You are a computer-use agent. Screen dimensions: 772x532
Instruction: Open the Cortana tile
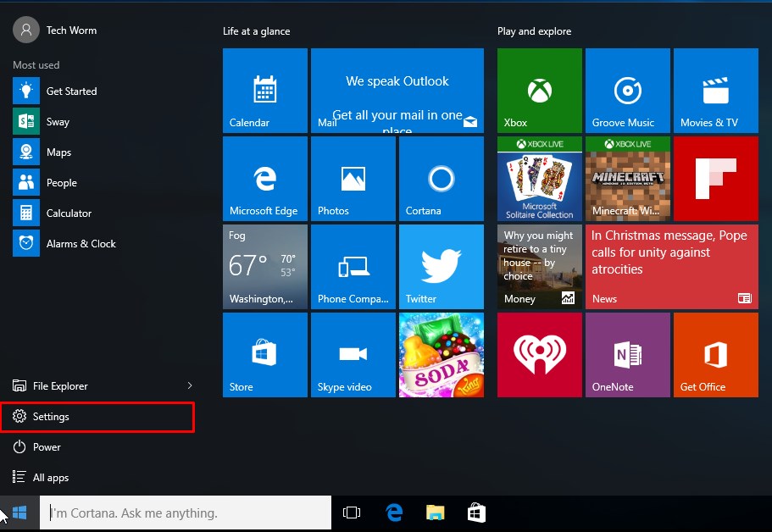tap(441, 179)
